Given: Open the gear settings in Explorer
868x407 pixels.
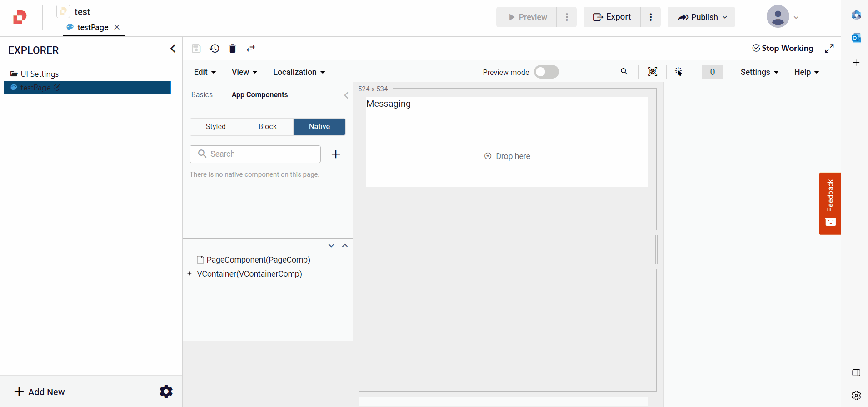Looking at the screenshot, I should click(166, 392).
